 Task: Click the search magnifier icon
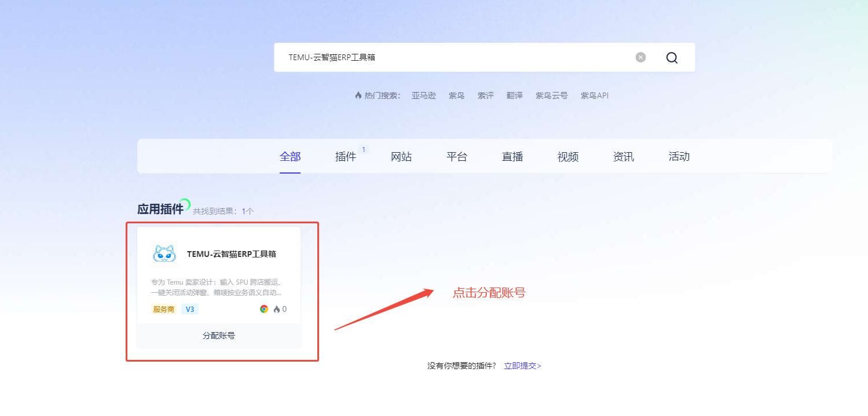(672, 57)
